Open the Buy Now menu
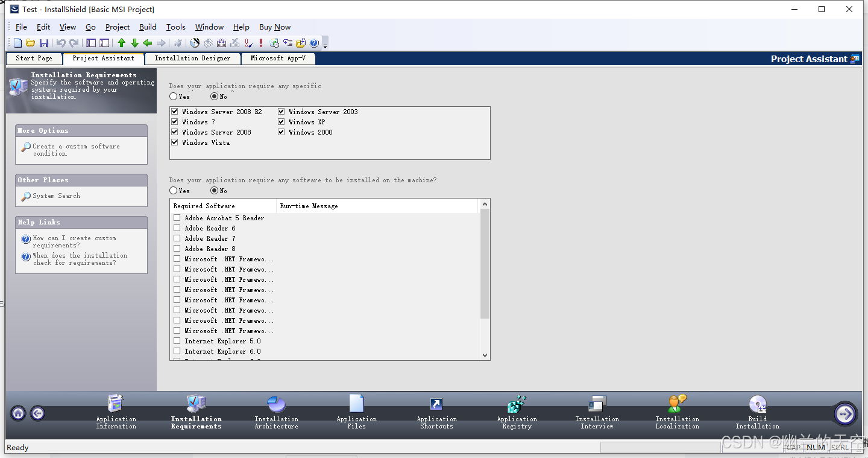This screenshot has width=868, height=458. (275, 27)
